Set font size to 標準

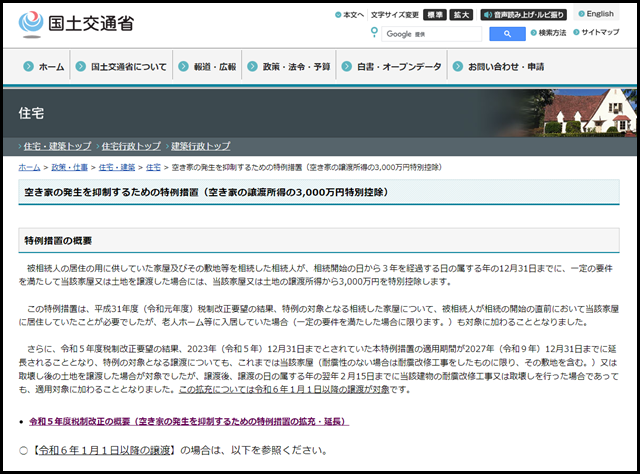(x=433, y=15)
